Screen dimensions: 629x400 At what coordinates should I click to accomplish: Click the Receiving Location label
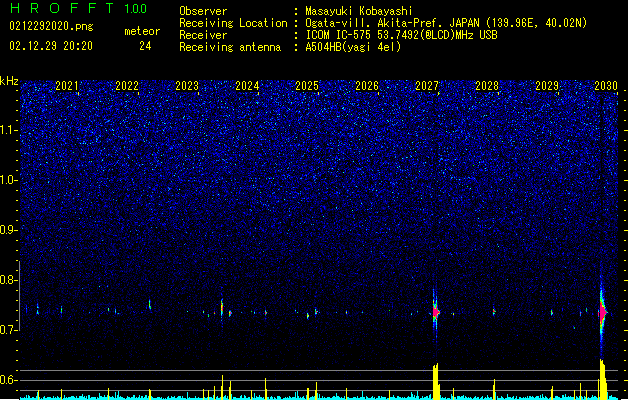click(233, 23)
